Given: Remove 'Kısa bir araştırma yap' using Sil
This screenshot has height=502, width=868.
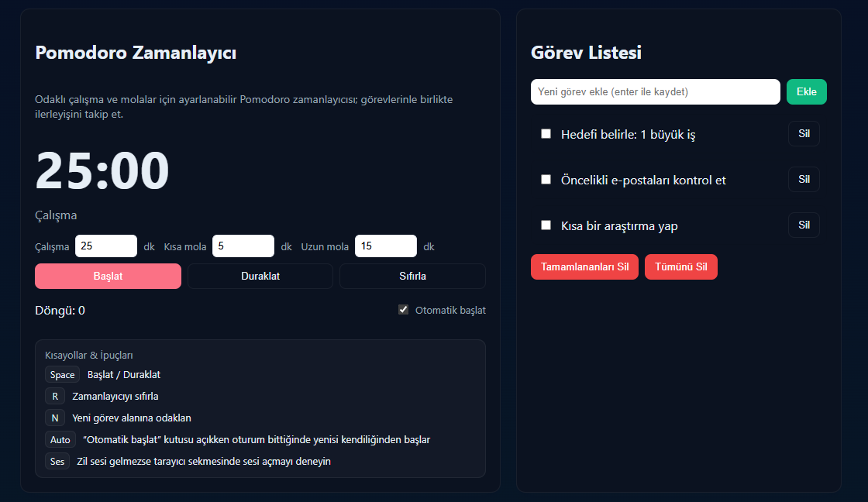Looking at the screenshot, I should pyautogui.click(x=804, y=225).
